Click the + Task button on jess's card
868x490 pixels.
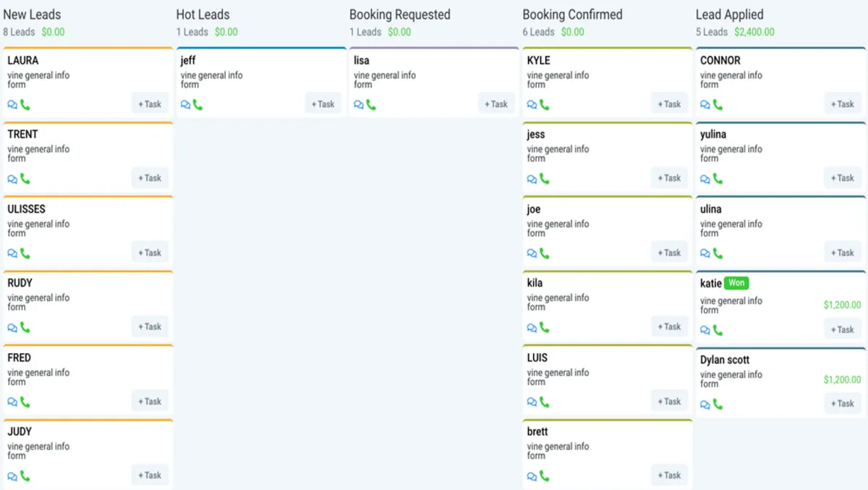coord(670,178)
